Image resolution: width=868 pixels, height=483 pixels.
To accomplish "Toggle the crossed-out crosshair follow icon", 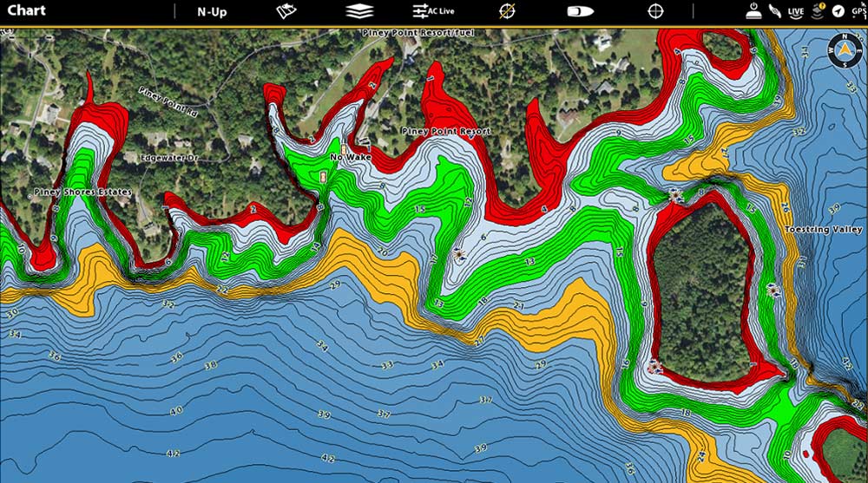I will (x=507, y=11).
